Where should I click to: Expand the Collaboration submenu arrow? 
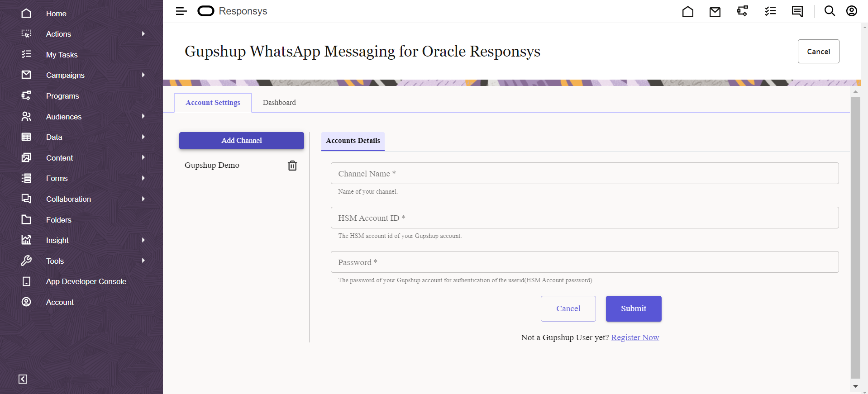[143, 199]
